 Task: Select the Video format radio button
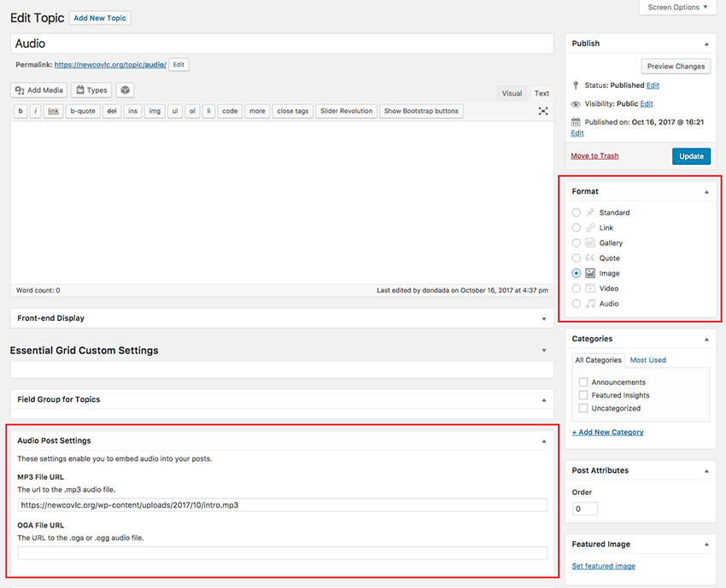[x=576, y=288]
